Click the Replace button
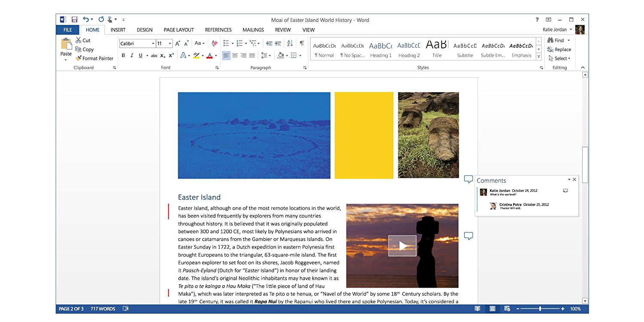The image size is (644, 322). tap(559, 49)
